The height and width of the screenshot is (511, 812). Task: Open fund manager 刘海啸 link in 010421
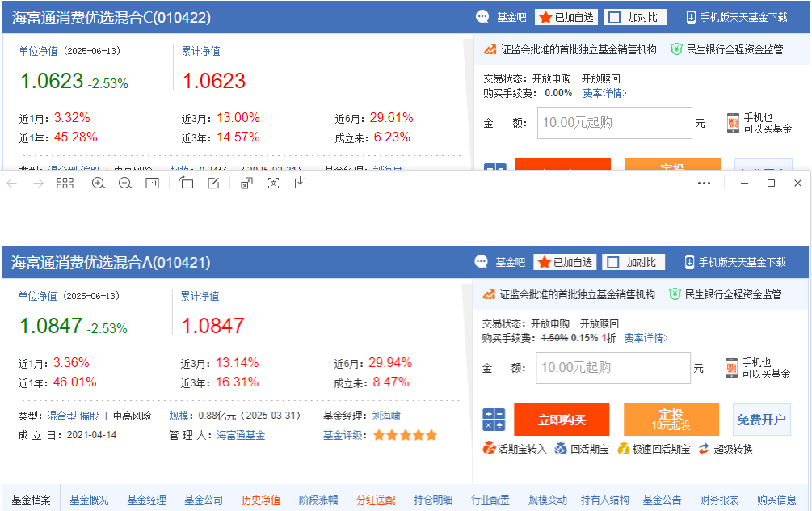coord(386,416)
